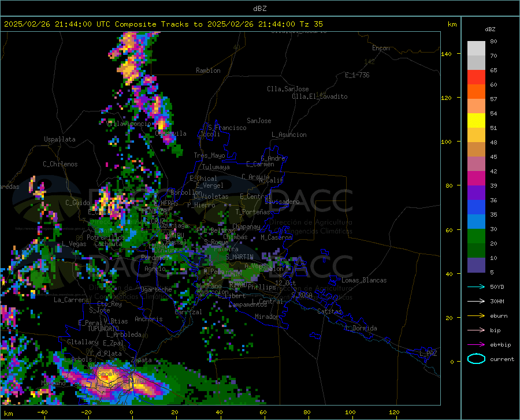Pick the orange 60 dBZ legend swatch
The width and height of the screenshot is (520, 420).
click(x=476, y=92)
